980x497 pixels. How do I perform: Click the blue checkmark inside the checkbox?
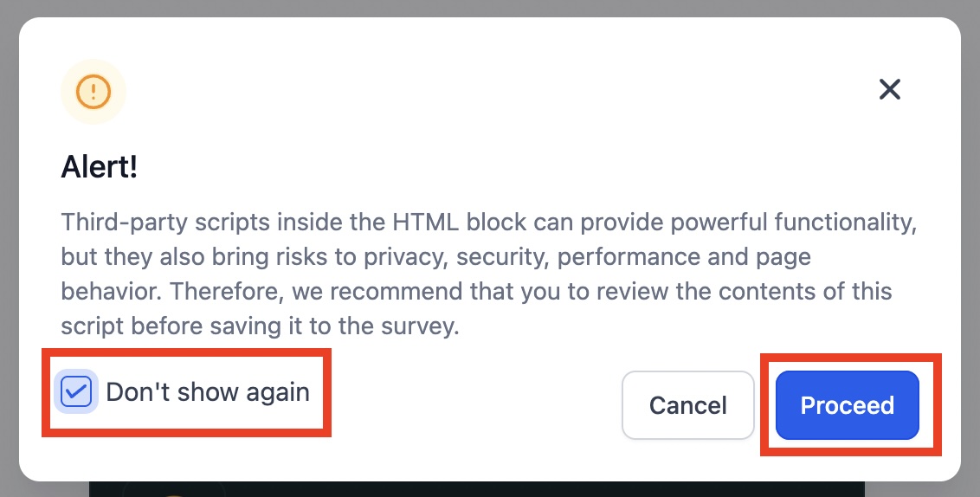(76, 392)
